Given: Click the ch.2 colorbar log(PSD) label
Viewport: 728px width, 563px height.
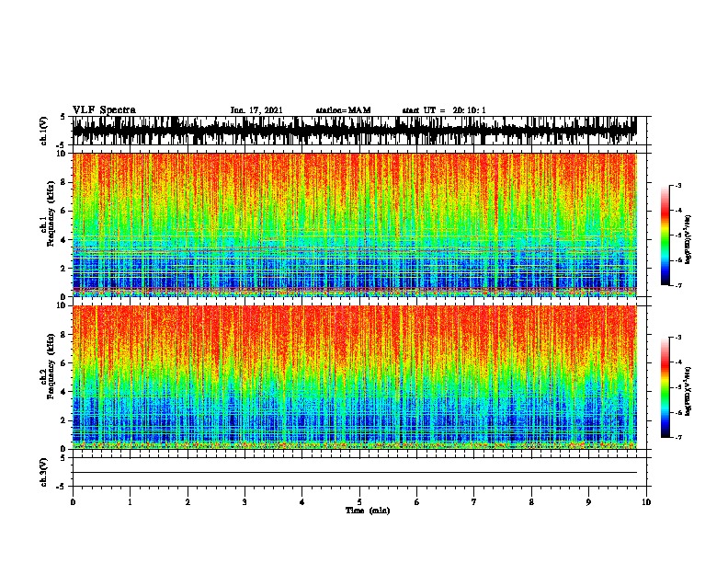Looking at the screenshot, I should pos(688,391).
